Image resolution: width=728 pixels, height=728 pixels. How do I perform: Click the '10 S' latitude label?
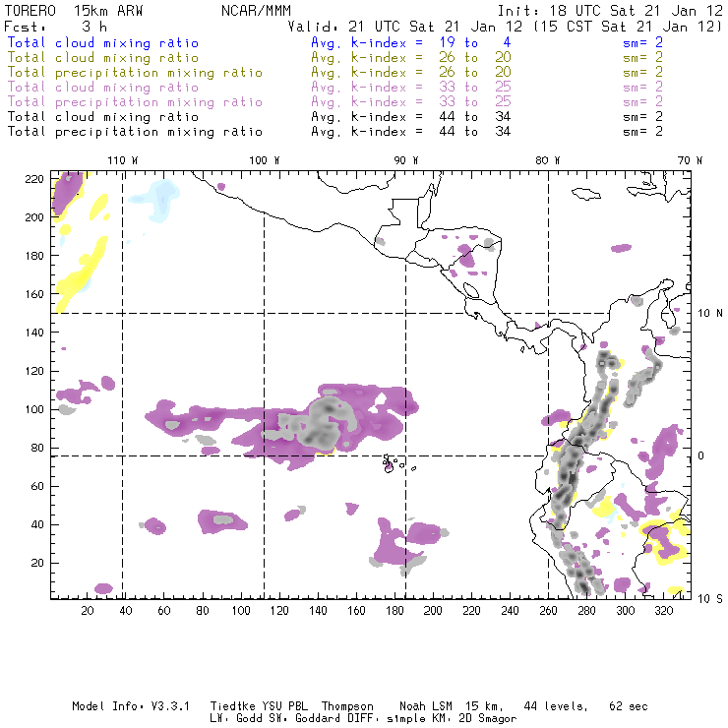tap(710, 599)
